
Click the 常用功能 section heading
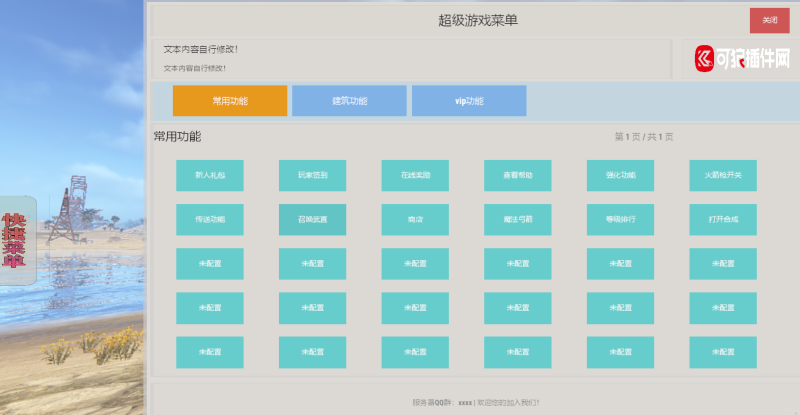coord(178,136)
